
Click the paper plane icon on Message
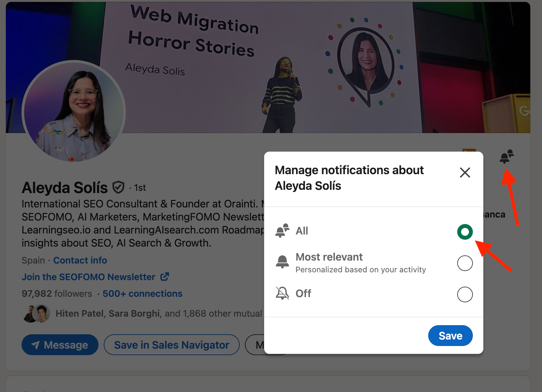click(35, 345)
